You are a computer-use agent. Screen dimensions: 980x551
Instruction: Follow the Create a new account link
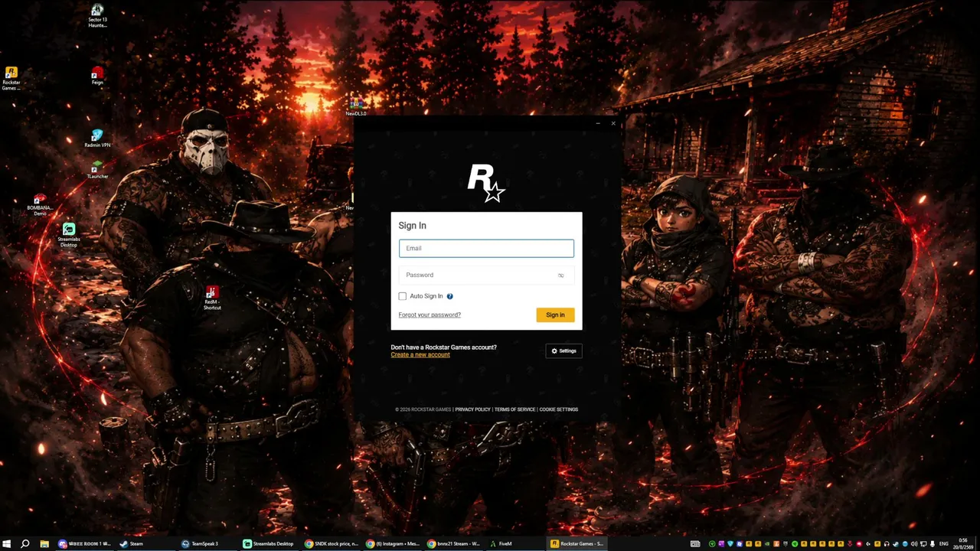pyautogui.click(x=420, y=354)
